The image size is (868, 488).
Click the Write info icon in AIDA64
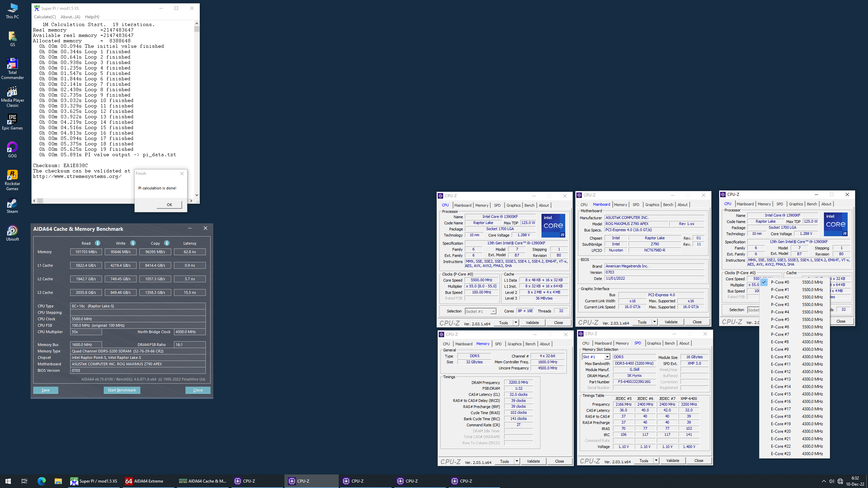(x=133, y=243)
